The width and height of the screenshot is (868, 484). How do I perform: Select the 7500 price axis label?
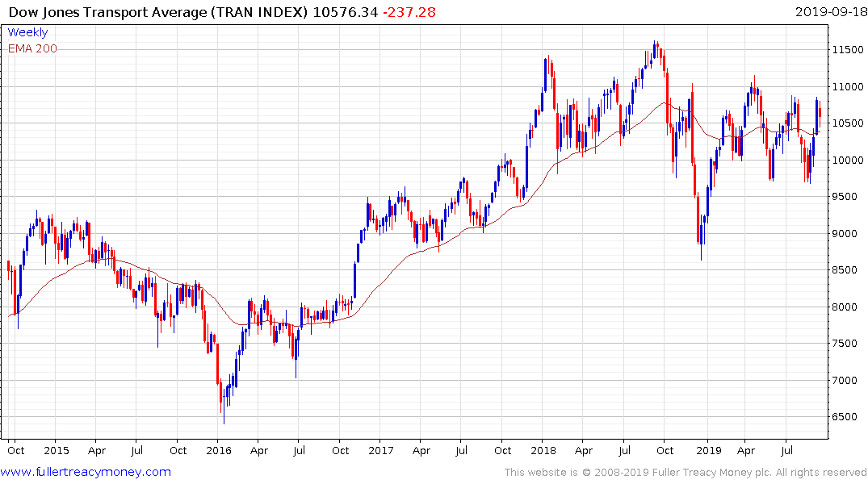845,344
